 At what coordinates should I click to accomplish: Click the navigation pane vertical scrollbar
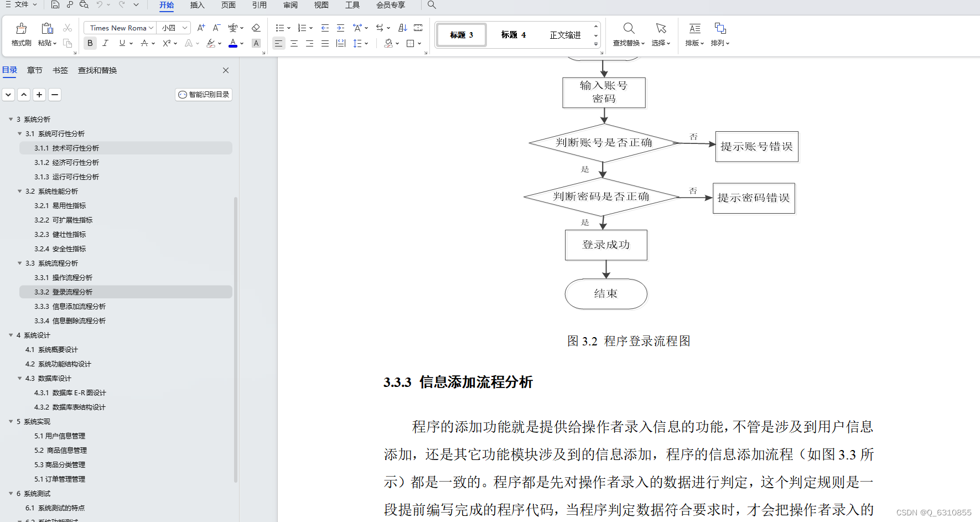coord(236,340)
